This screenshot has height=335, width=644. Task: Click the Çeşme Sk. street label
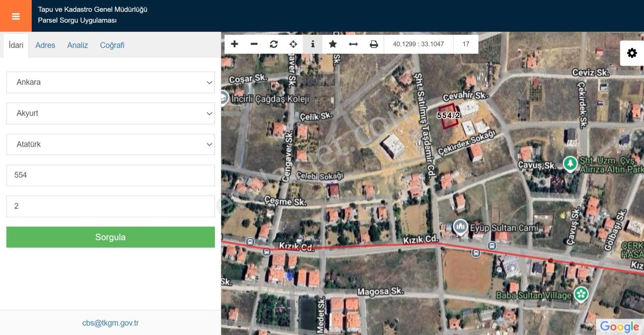[285, 201]
